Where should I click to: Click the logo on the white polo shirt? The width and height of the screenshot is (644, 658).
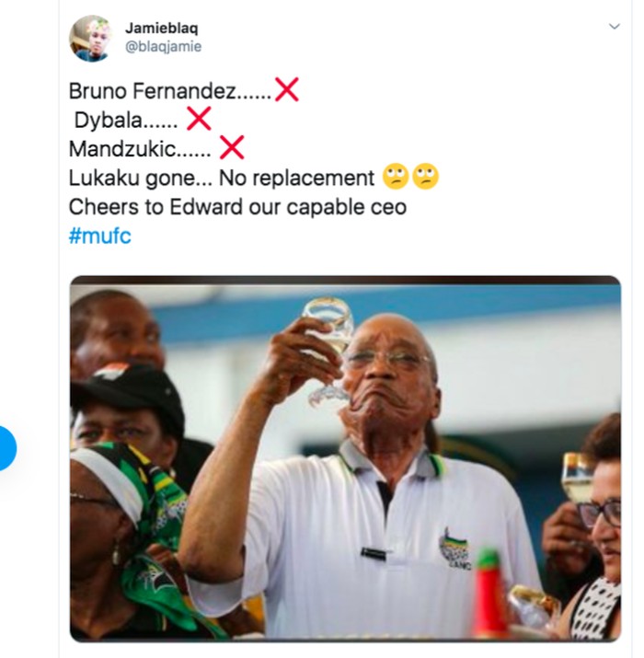coord(454,547)
